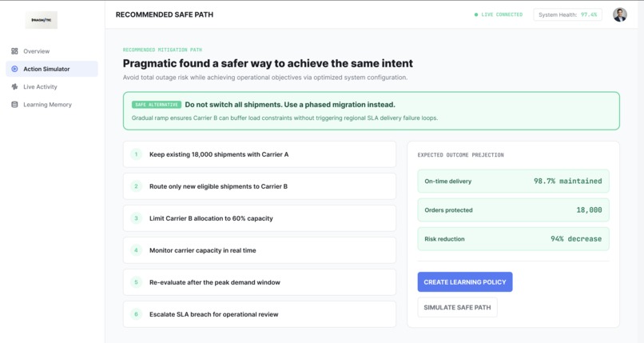Viewport: 644px width, 343px height.
Task: Go to Live Activity page
Action: (x=52, y=86)
